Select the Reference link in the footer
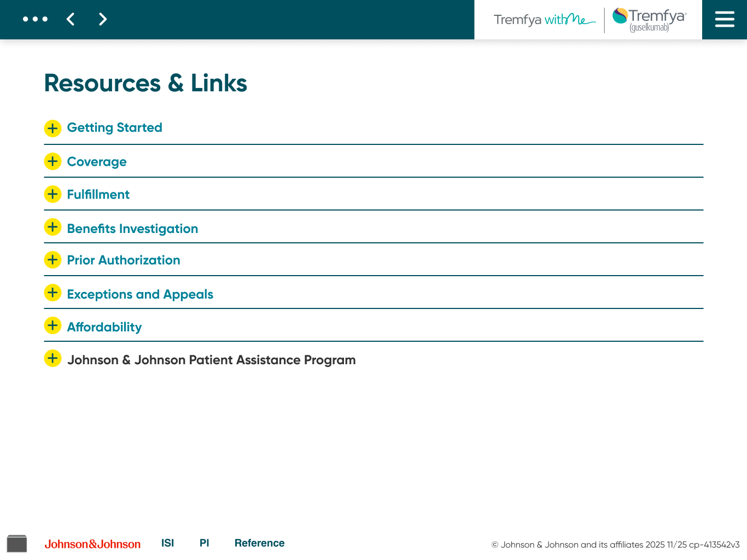The width and height of the screenshot is (747, 560). point(259,543)
